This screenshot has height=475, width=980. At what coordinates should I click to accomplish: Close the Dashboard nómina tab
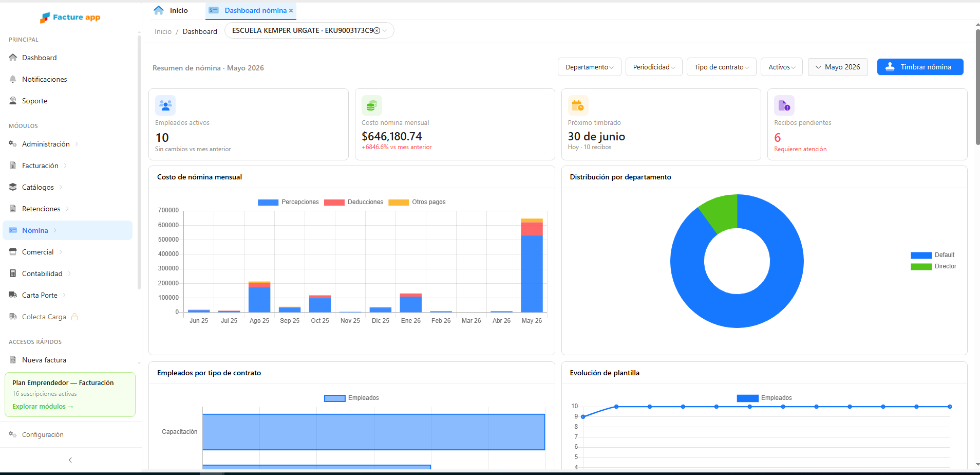click(291, 10)
